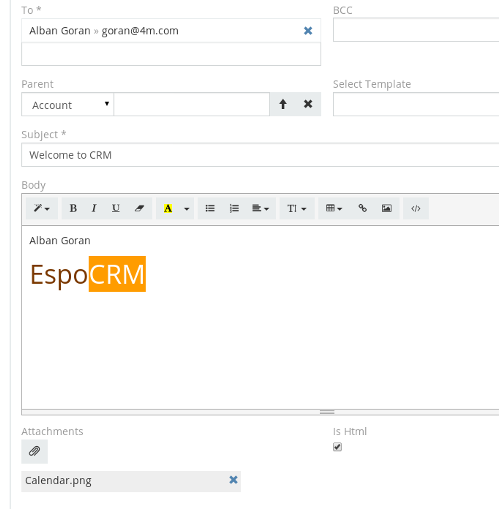Click the eraser remove-formatting icon
This screenshot has width=499, height=509.
(x=139, y=208)
